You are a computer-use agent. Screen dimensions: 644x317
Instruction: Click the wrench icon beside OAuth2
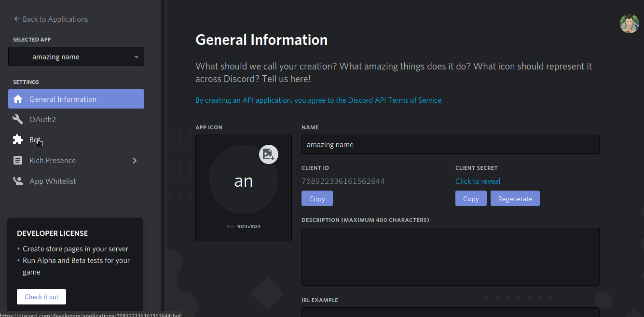coord(18,119)
